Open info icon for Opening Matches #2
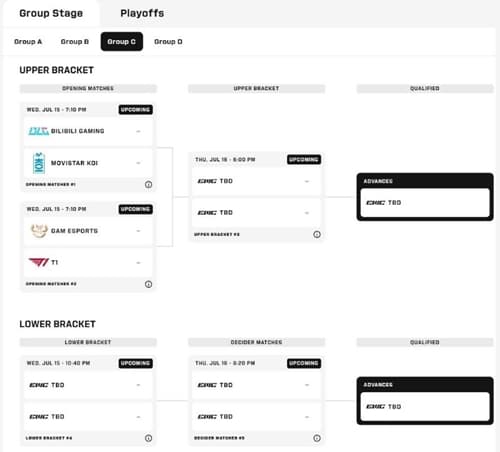This screenshot has width=500, height=452. (x=149, y=284)
